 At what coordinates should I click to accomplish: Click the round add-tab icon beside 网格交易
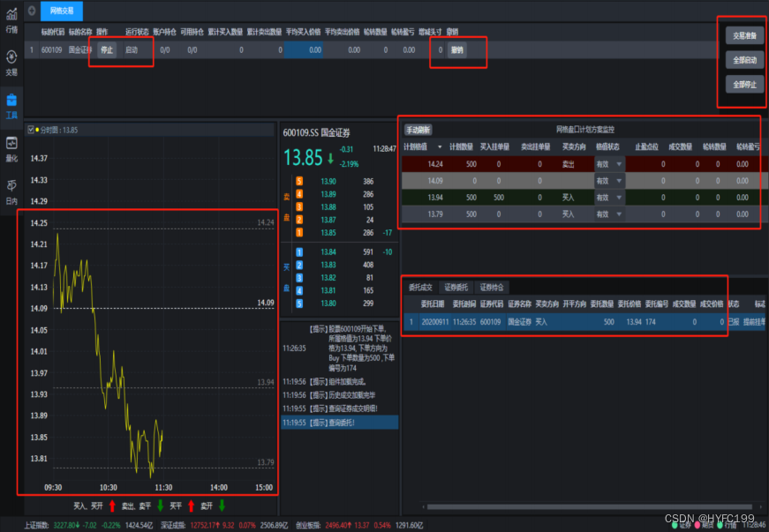32,11
